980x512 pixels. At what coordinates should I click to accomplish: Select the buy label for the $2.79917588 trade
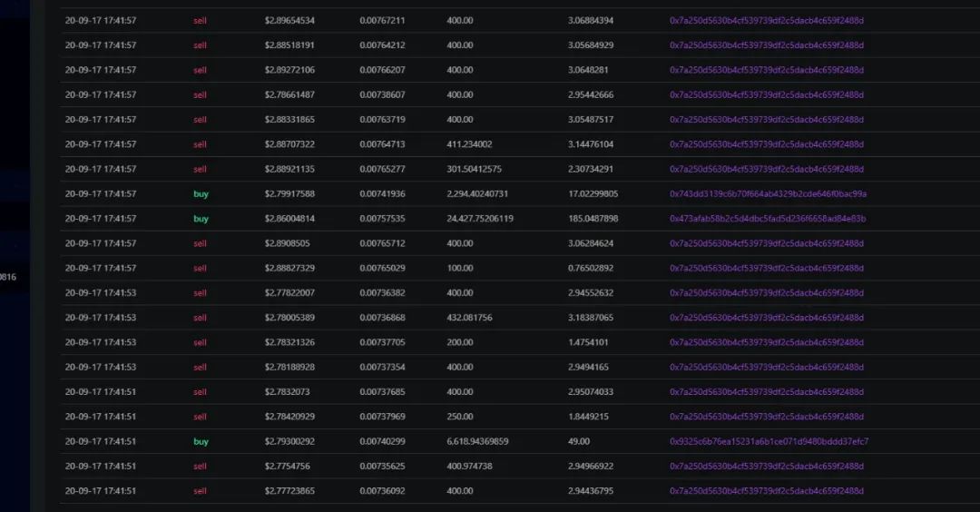[201, 193]
